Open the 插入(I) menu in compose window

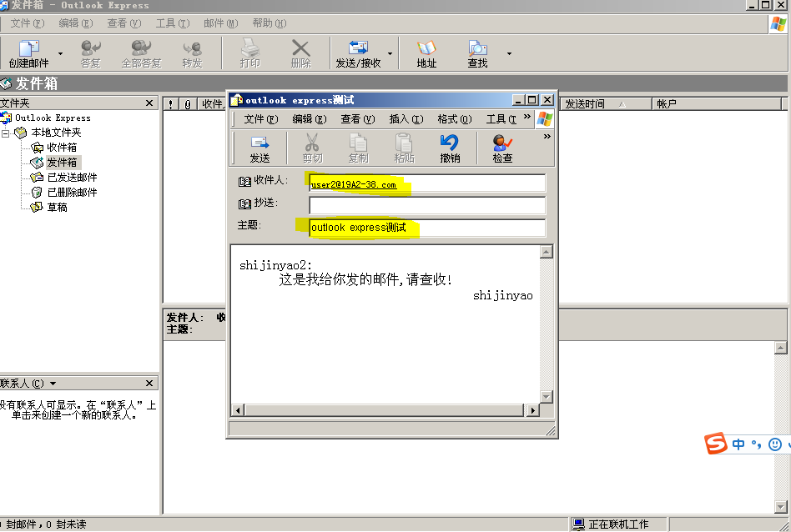coord(406,119)
